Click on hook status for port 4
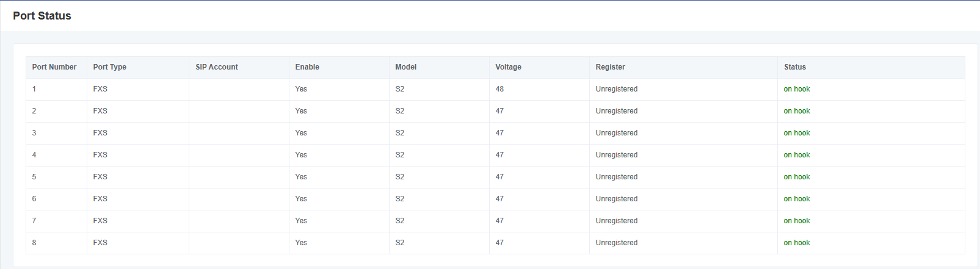The image size is (980, 269). click(x=797, y=155)
